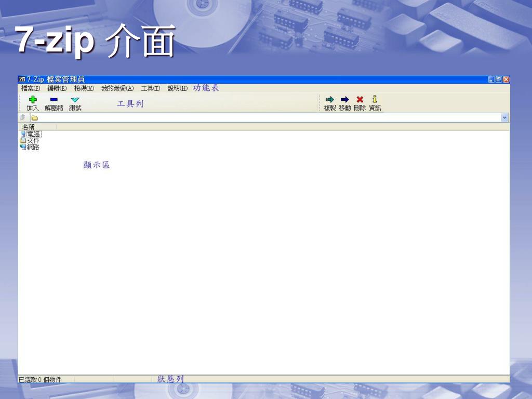Click the folder icon in address bar
532x399 pixels.
pos(35,118)
